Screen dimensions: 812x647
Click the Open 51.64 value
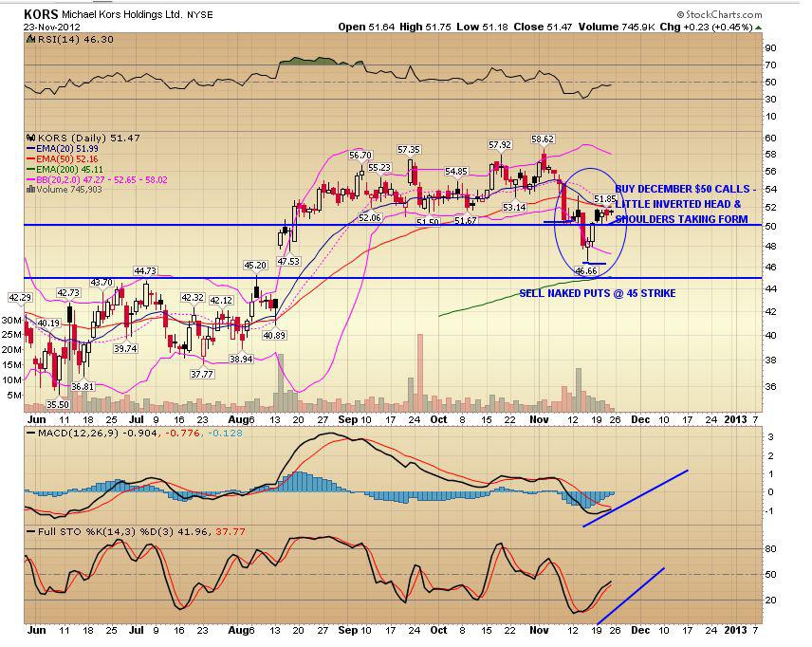tap(367, 27)
